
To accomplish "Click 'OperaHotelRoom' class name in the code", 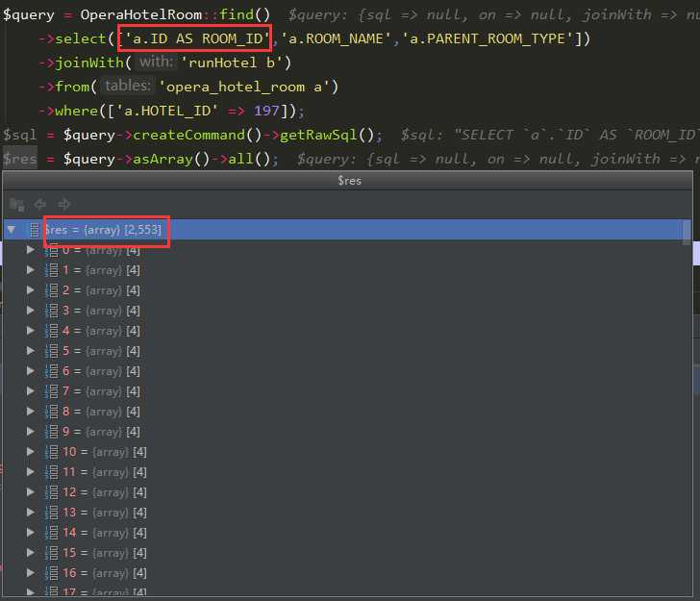I will [x=141, y=14].
